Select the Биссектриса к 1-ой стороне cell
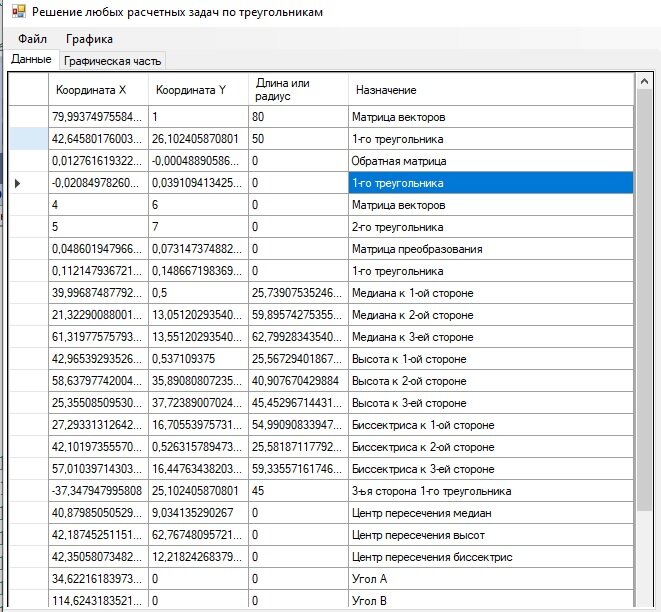 [x=491, y=425]
